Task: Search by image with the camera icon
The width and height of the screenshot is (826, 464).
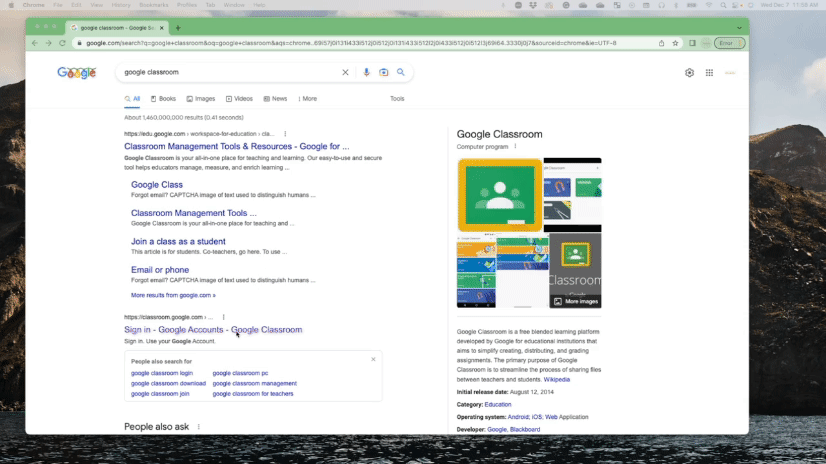Action: [x=384, y=72]
